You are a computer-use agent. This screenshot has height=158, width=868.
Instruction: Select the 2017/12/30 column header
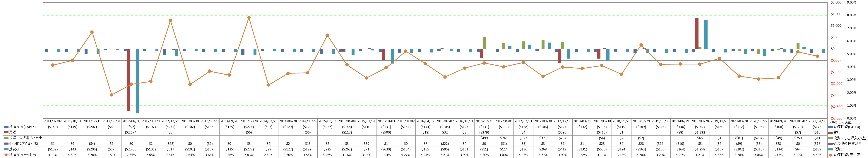tap(562, 121)
